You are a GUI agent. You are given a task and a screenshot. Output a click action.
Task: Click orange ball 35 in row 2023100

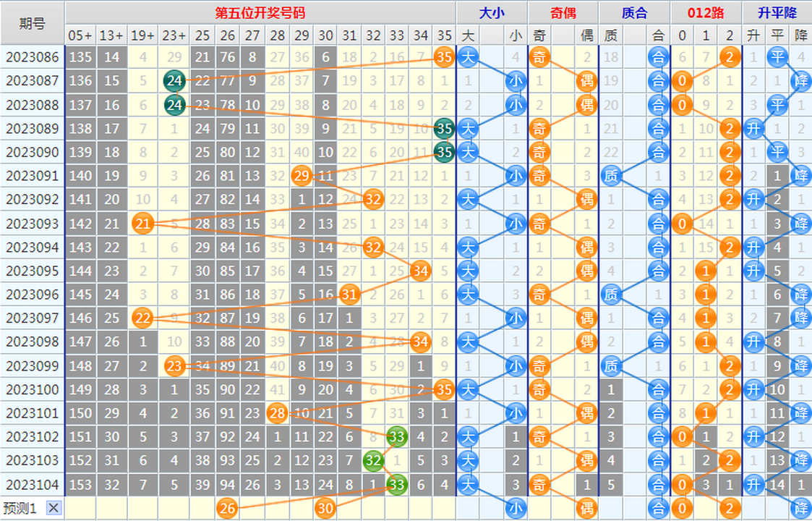pyautogui.click(x=444, y=390)
